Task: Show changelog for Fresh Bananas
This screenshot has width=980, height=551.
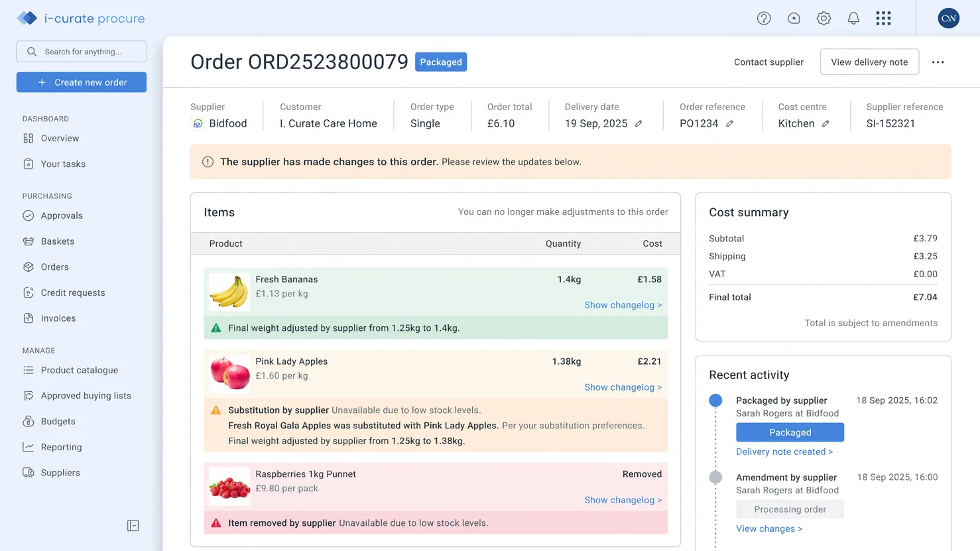Action: click(x=623, y=305)
